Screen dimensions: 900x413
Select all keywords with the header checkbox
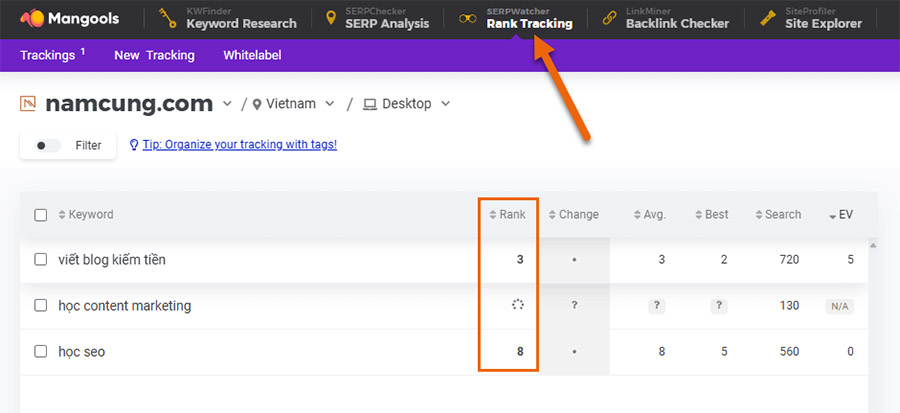click(40, 215)
